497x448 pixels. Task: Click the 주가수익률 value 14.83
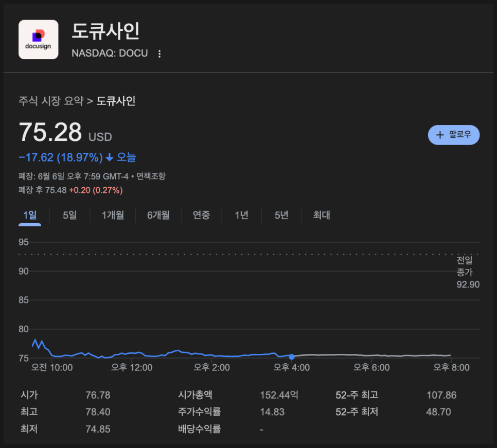pyautogui.click(x=272, y=412)
